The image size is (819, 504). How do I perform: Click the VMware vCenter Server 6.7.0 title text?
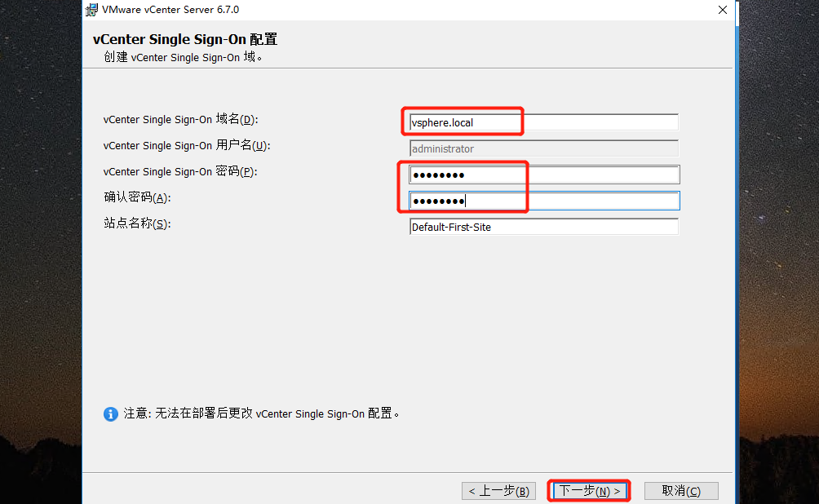point(170,10)
